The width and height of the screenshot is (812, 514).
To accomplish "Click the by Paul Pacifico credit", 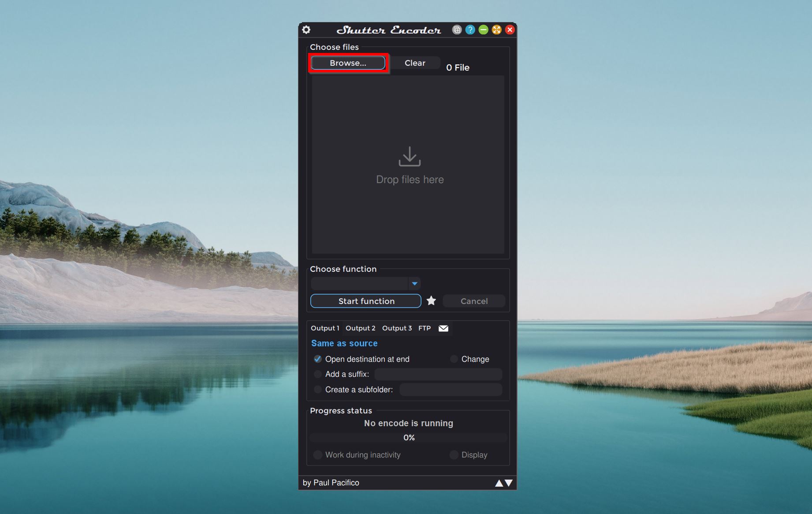I will [x=331, y=483].
